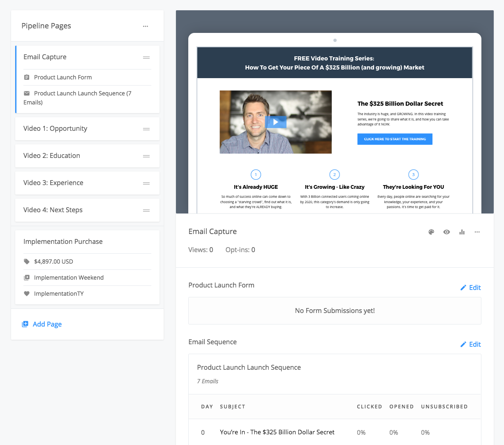504x445 pixels.
Task: Click the $4,897.00 USD price tag item
Action: coord(53,262)
